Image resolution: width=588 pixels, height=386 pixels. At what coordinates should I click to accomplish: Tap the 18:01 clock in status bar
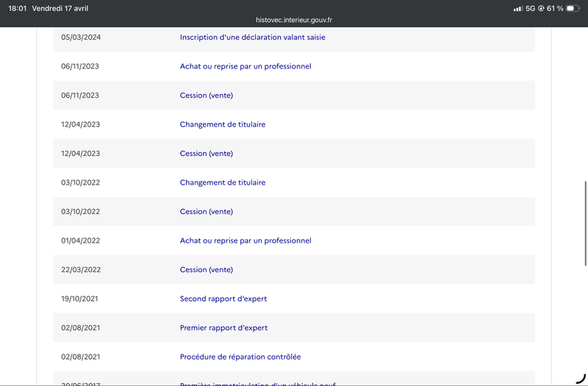[17, 8]
